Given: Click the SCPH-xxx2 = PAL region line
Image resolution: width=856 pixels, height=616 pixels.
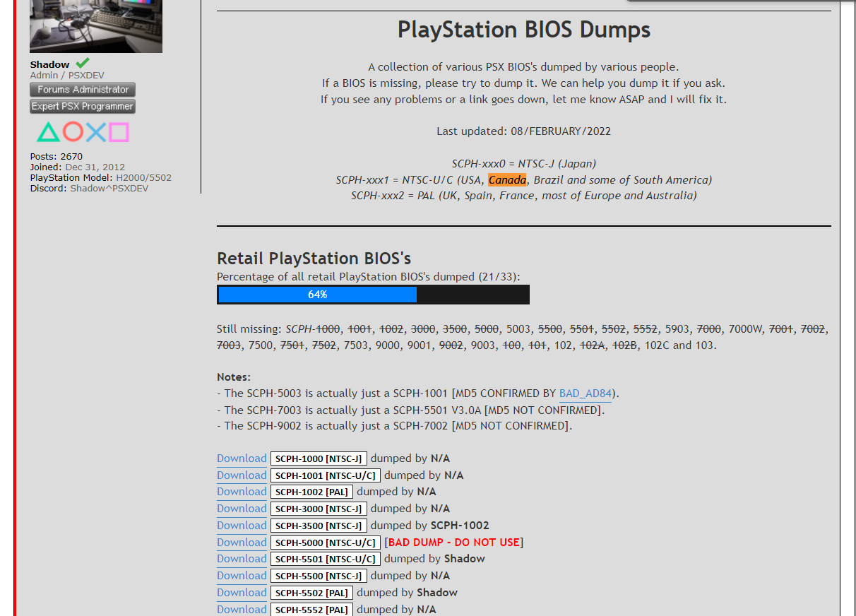Looking at the screenshot, I should point(524,196).
